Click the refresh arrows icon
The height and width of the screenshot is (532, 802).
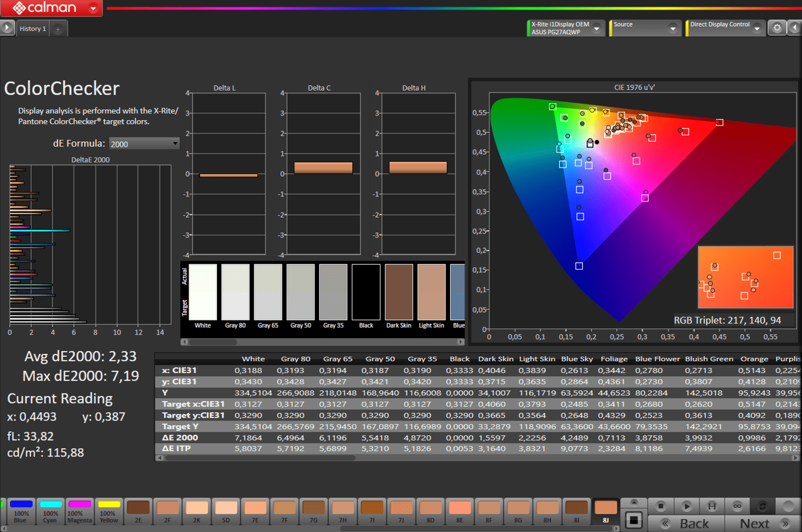click(762, 506)
